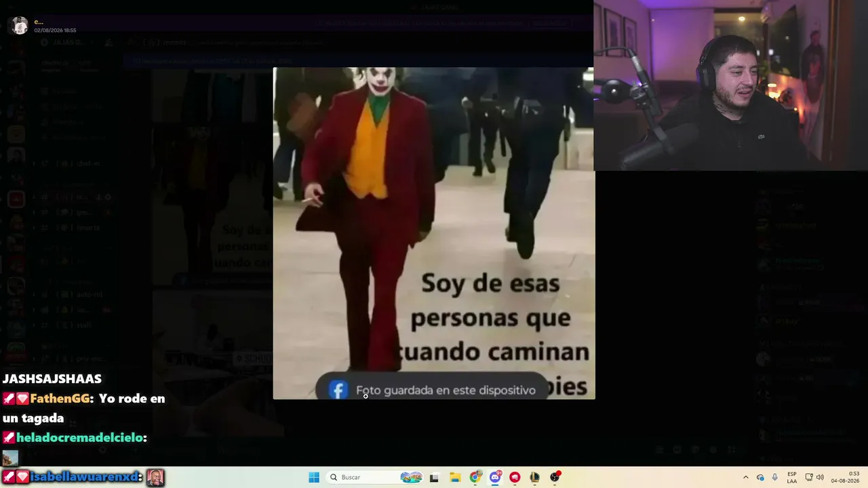Click the FathenGG username in chat overlay

point(60,399)
